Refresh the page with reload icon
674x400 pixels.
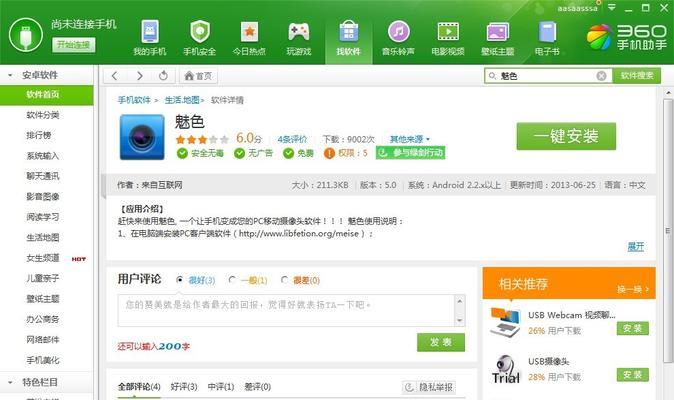163,76
